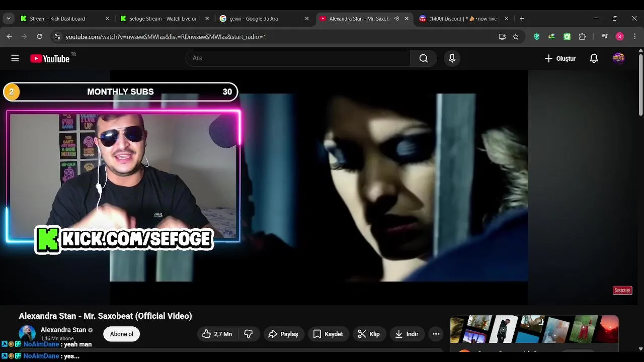Open a new browser tab
This screenshot has width=644, height=362.
coord(522,19)
